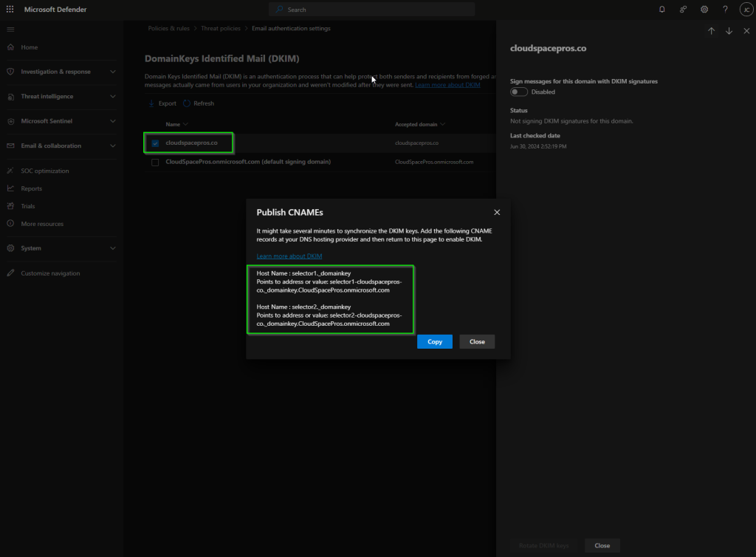The height and width of the screenshot is (557, 756).
Task: Uncheck the cloudspacepros.co row checkbox
Action: click(155, 143)
